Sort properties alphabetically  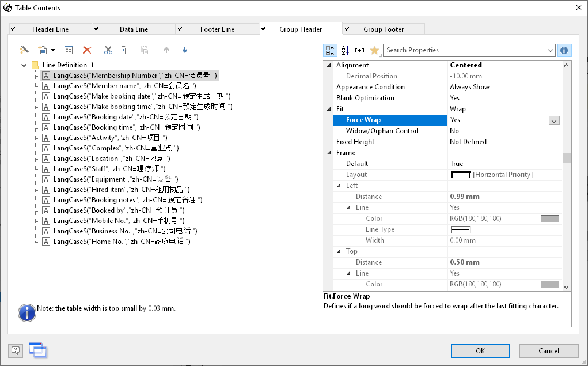click(345, 50)
